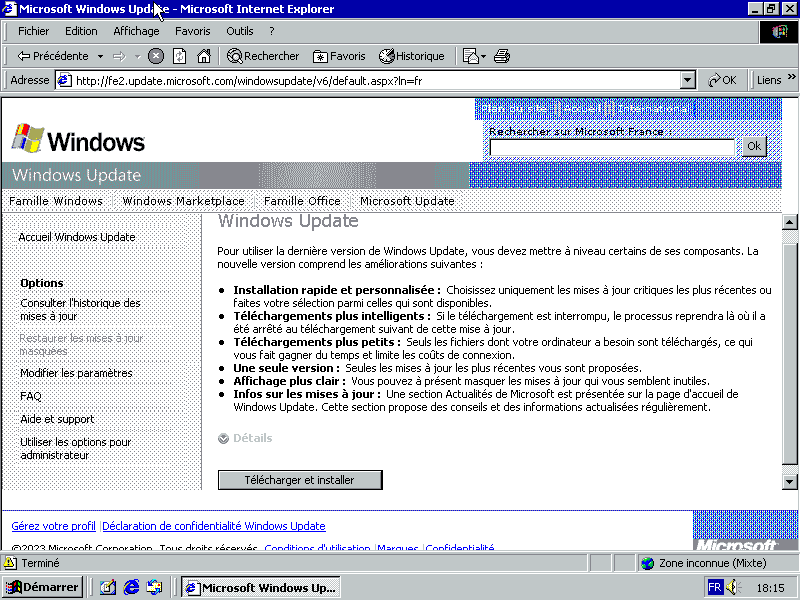The height and width of the screenshot is (600, 800).
Task: Open the Affichage menu
Action: pyautogui.click(x=136, y=31)
